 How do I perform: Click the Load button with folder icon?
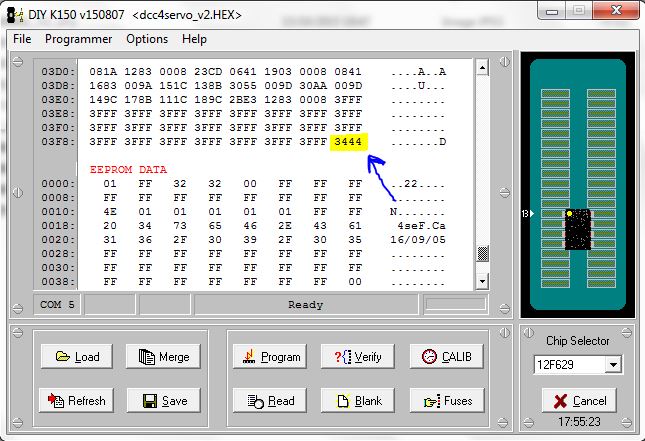(76, 357)
